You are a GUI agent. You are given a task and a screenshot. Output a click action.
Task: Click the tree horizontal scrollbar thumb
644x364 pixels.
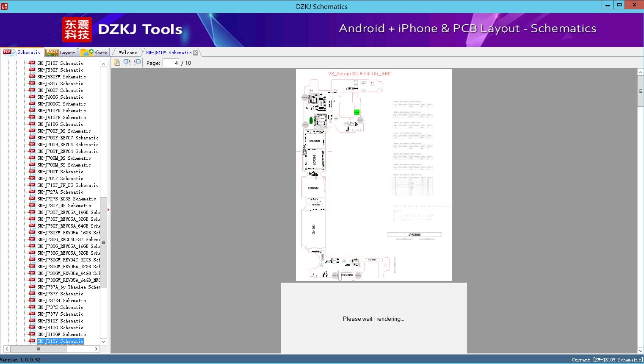tap(38, 349)
